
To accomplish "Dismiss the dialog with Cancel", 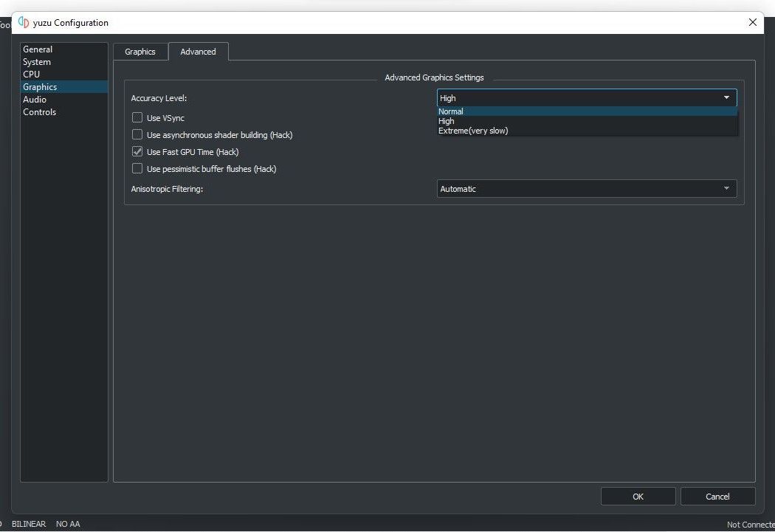I will tap(717, 496).
